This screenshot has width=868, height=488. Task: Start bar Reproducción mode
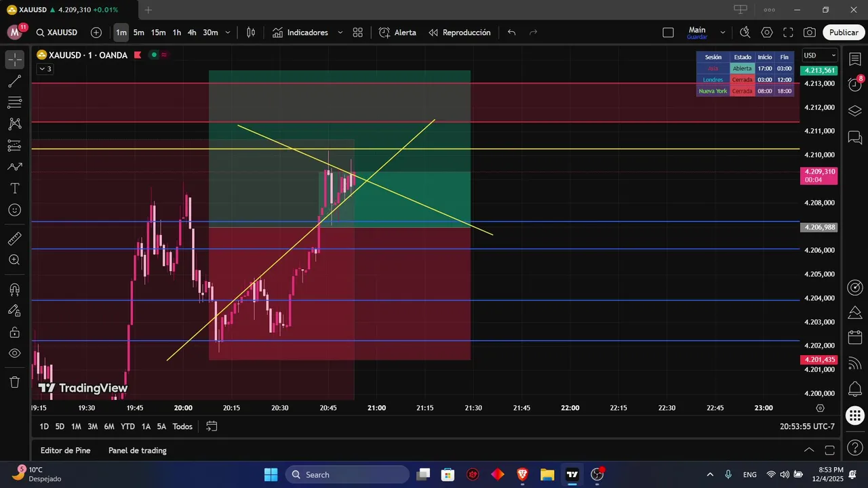459,33
